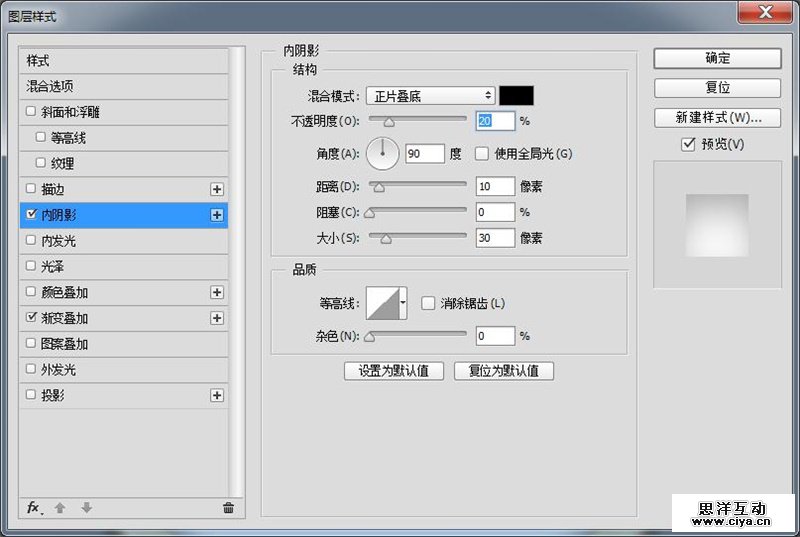The height and width of the screenshot is (537, 800).
Task: Click the styles list vertical scrollbar
Action: [236, 272]
